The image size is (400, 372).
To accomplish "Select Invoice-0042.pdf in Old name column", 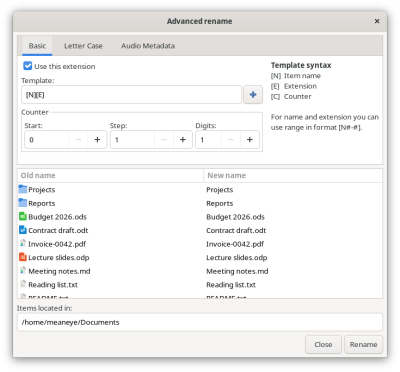I will tap(57, 244).
